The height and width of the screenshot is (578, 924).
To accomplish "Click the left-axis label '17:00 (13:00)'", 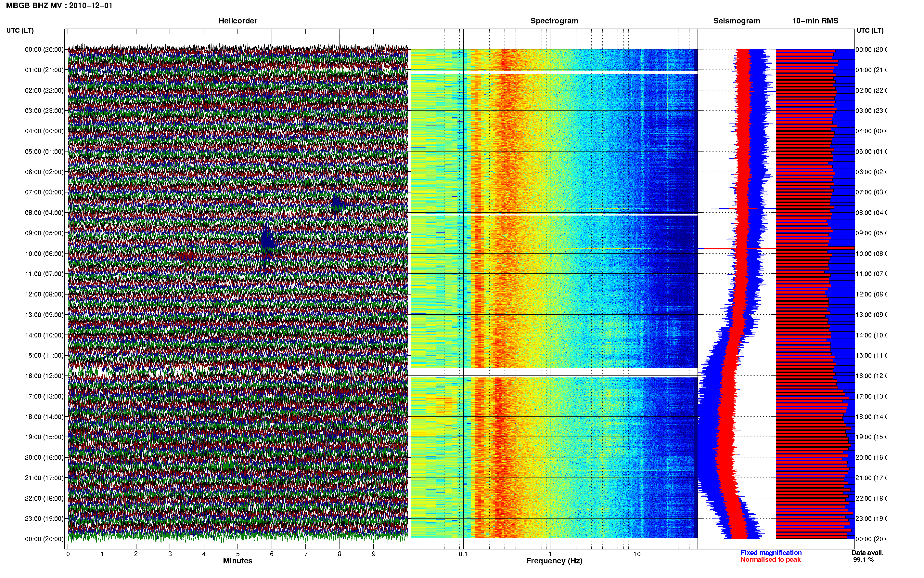I will click(x=44, y=396).
